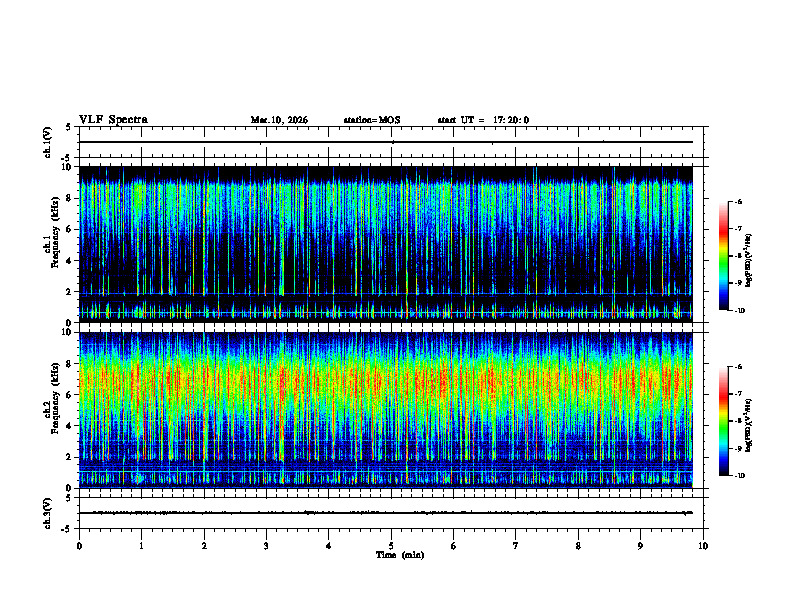Click inside the ch.2 spectrogram panel
This screenshot has width=792, height=612.
click(386, 410)
